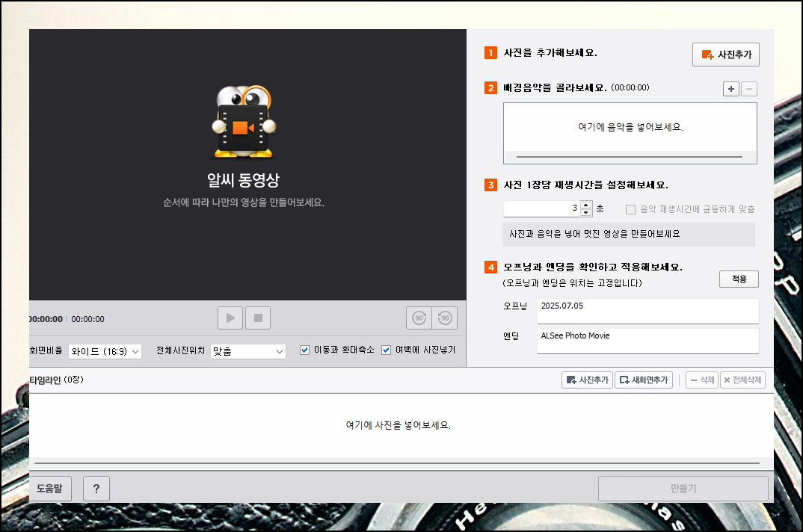Click the total duration 00:00:00 text
Image resolution: width=803 pixels, height=532 pixels.
coord(87,319)
